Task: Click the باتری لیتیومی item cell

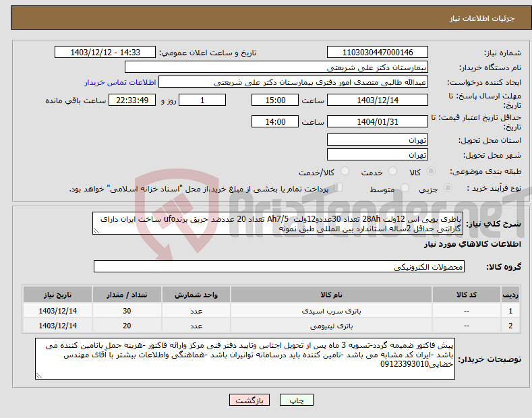Action: [331, 326]
